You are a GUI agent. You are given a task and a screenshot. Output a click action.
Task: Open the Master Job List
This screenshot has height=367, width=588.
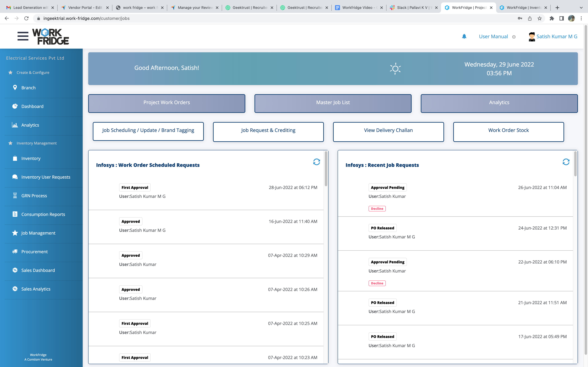(x=333, y=103)
